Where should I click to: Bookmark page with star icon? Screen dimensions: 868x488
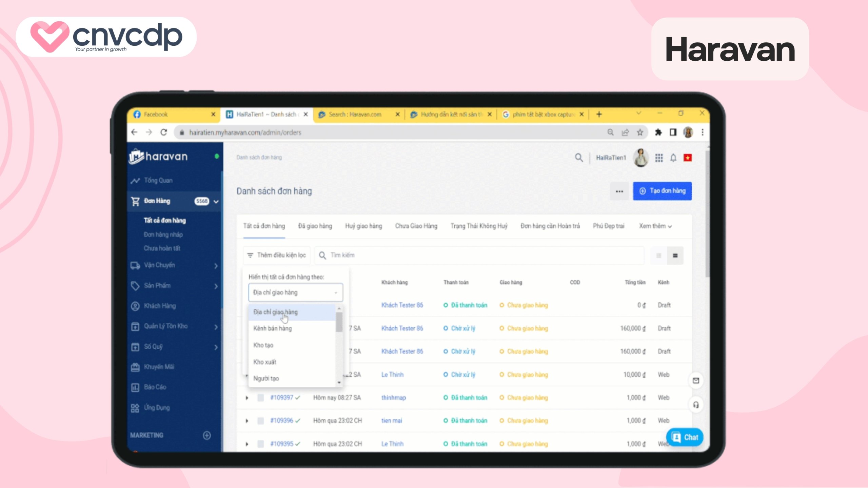click(640, 133)
